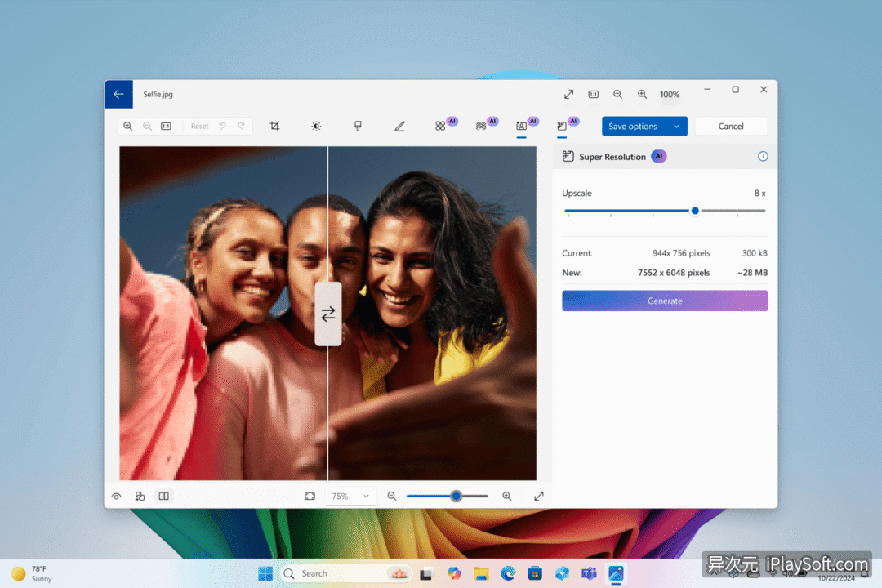Expand the preview with bottom fullscreen arrows
The height and width of the screenshot is (588, 882).
[539, 496]
